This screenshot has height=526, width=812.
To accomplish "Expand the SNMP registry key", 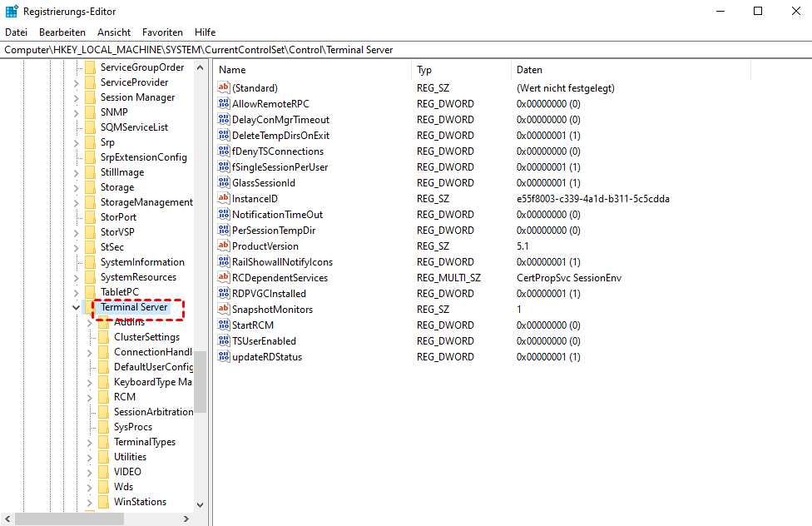I will (x=77, y=112).
